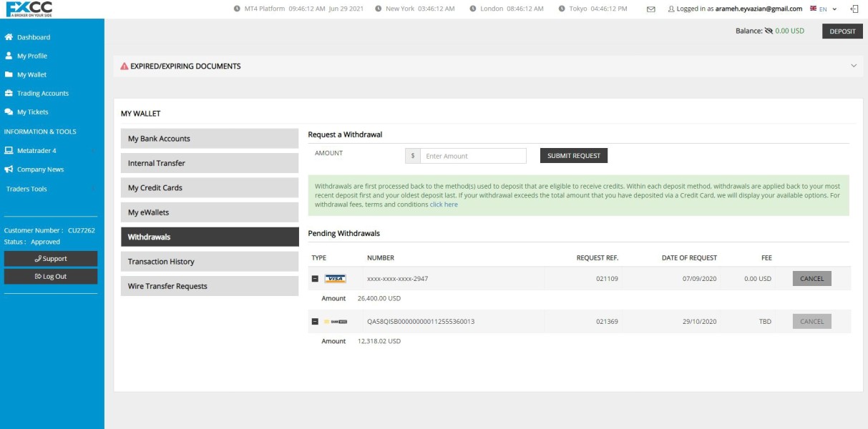Collapse the VISA withdrawal row
The height and width of the screenshot is (429, 868).
315,279
